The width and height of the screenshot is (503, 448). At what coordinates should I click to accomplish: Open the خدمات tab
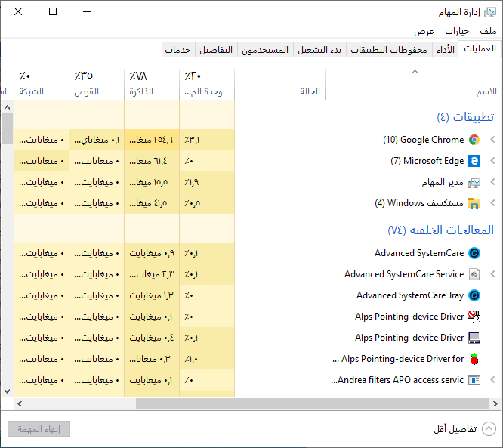177,50
